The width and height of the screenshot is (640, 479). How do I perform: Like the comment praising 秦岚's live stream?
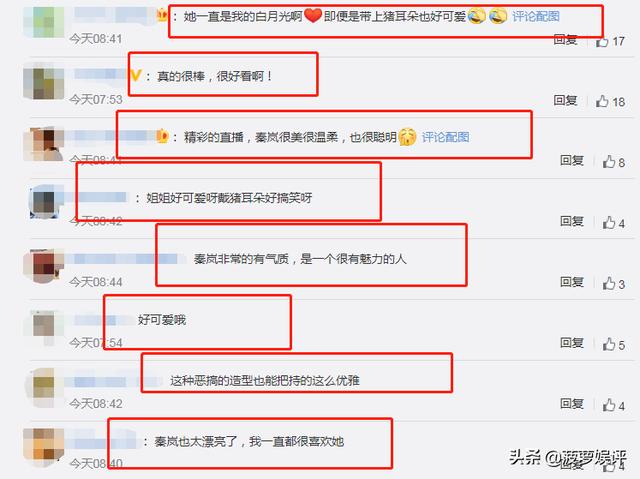point(609,162)
